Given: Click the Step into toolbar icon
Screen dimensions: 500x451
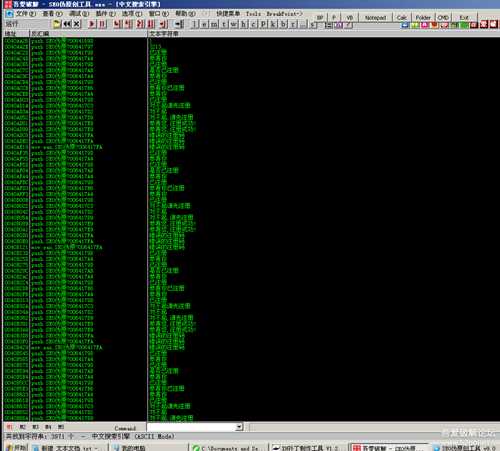Looking at the screenshot, I should pos(116,24).
